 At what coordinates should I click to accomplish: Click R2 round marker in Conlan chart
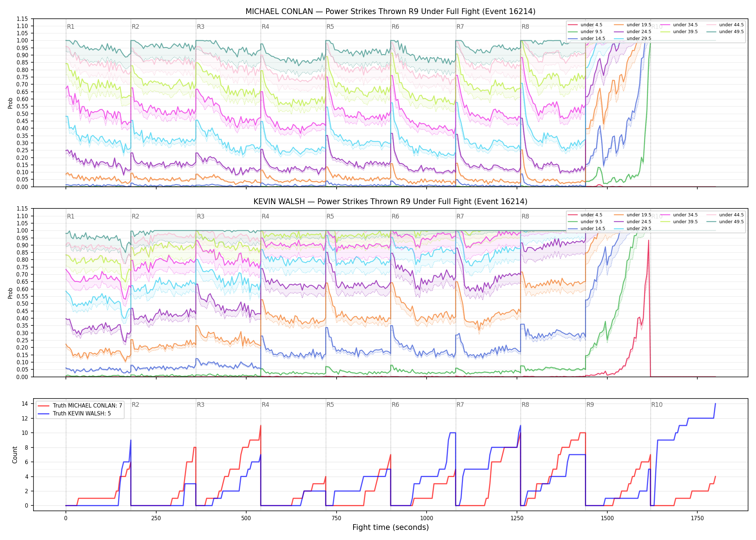135,27
